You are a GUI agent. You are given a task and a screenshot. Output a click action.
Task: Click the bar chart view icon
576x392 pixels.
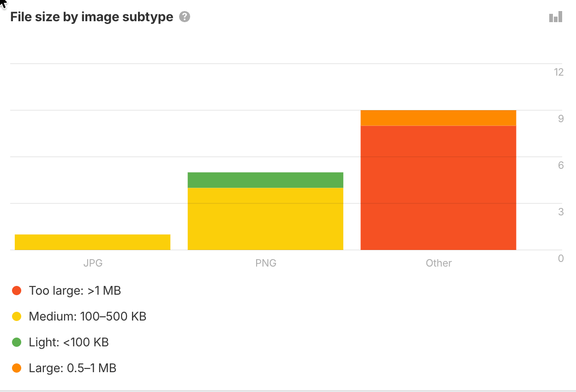(x=556, y=17)
